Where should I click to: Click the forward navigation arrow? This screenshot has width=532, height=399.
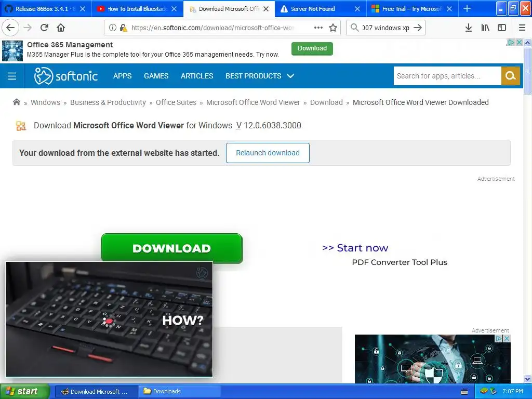click(x=28, y=28)
